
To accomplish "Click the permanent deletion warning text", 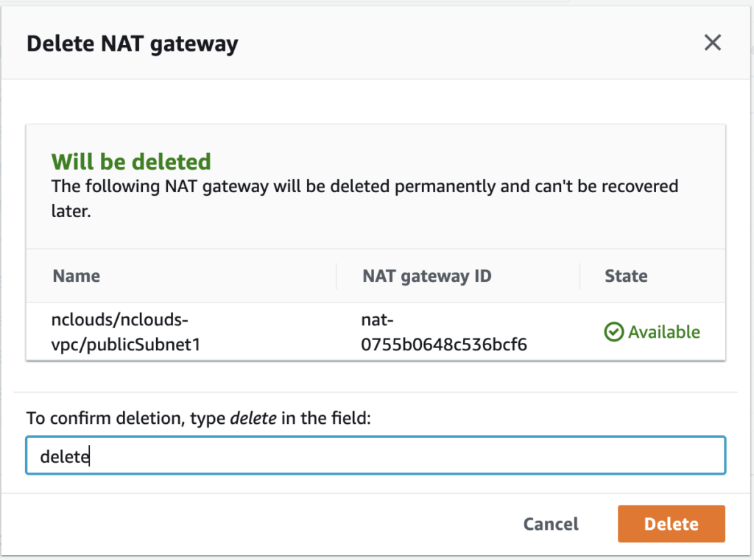I will (x=364, y=198).
